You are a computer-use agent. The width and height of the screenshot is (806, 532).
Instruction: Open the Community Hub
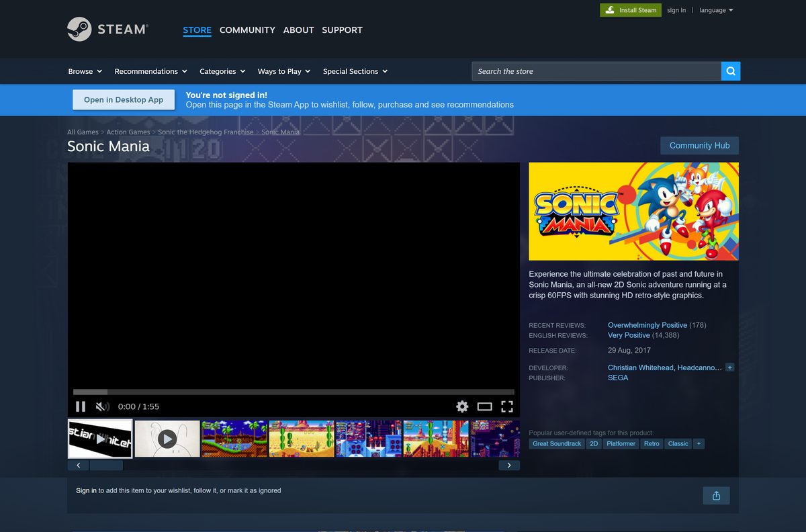point(699,145)
